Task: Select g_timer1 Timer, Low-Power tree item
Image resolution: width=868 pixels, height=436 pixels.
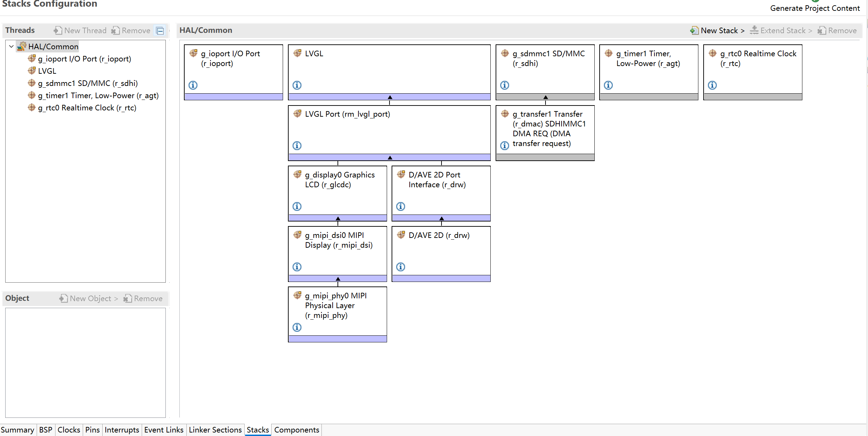Action: (93, 95)
